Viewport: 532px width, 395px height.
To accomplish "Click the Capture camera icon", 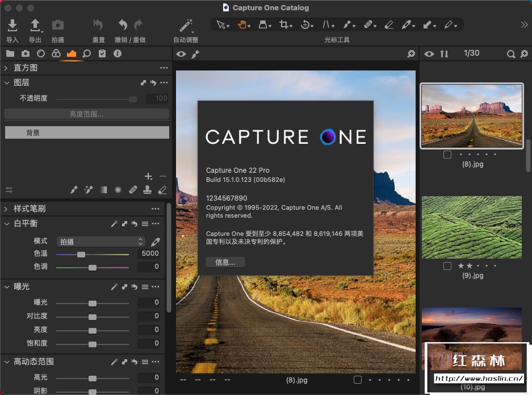I will (57, 26).
